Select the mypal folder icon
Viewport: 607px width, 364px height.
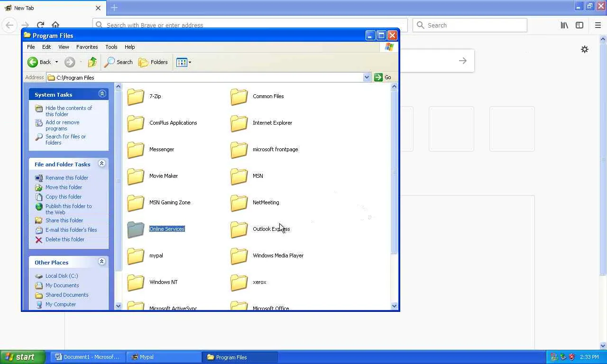(x=136, y=255)
